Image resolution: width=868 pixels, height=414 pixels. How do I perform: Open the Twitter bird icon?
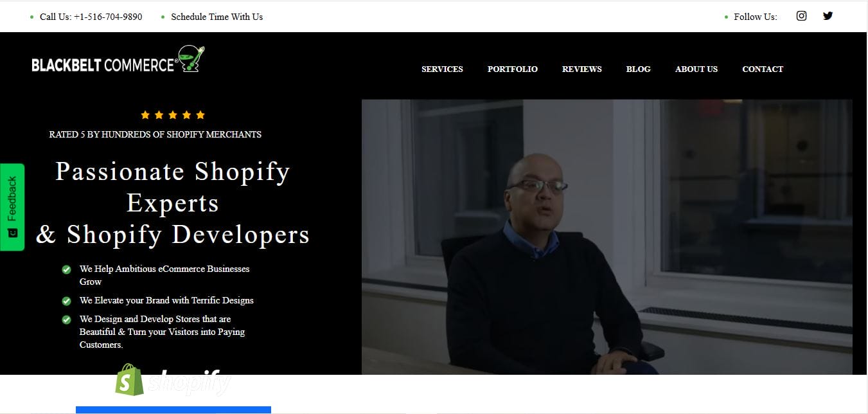828,16
